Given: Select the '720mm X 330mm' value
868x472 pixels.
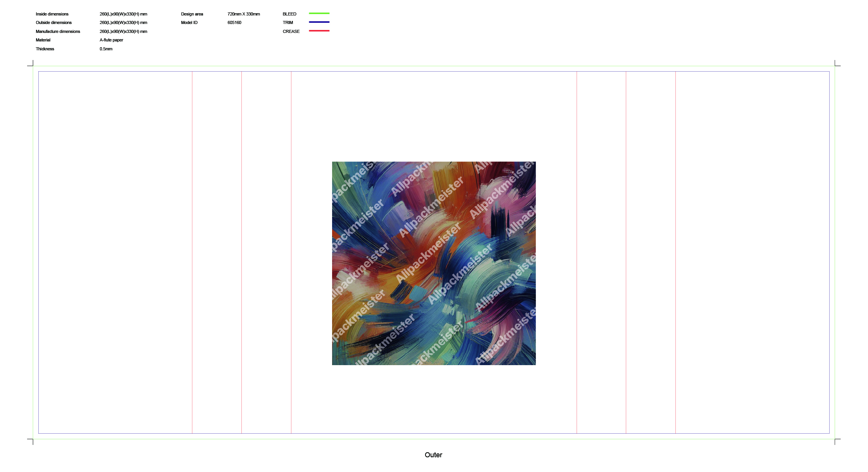Looking at the screenshot, I should [x=244, y=14].
